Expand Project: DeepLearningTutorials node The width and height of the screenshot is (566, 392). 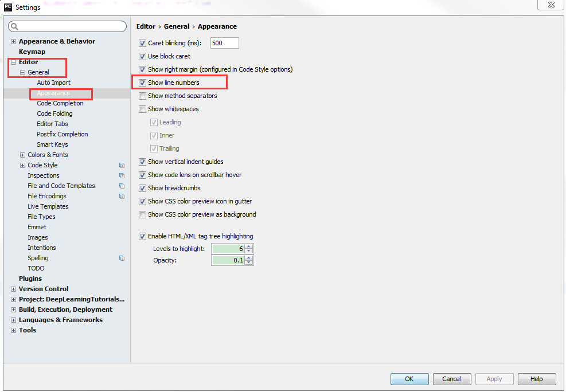13,300
